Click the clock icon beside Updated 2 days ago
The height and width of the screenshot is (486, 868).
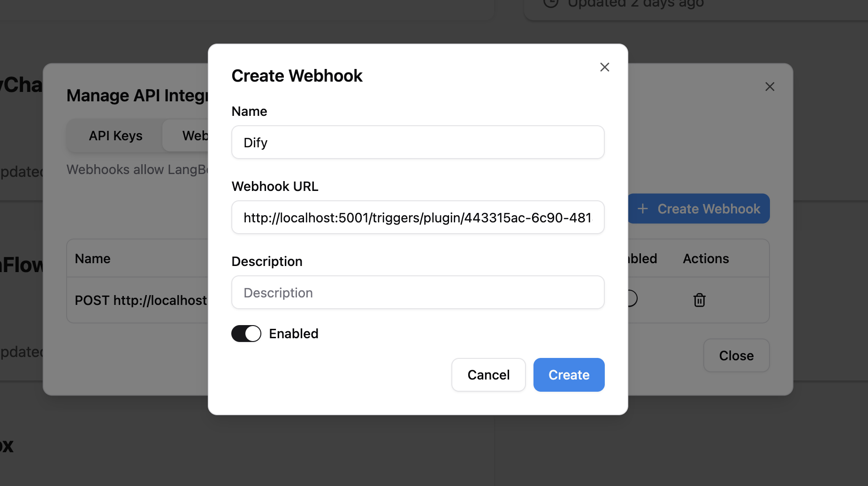pyautogui.click(x=551, y=3)
